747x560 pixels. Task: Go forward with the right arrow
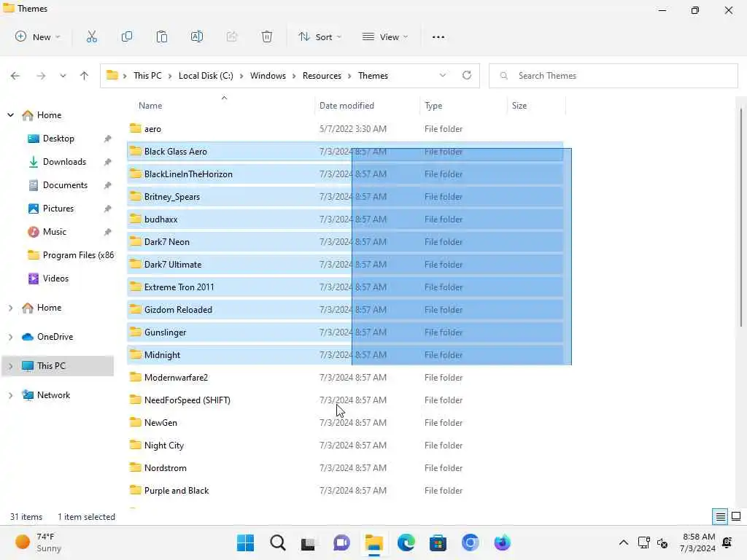tap(41, 76)
